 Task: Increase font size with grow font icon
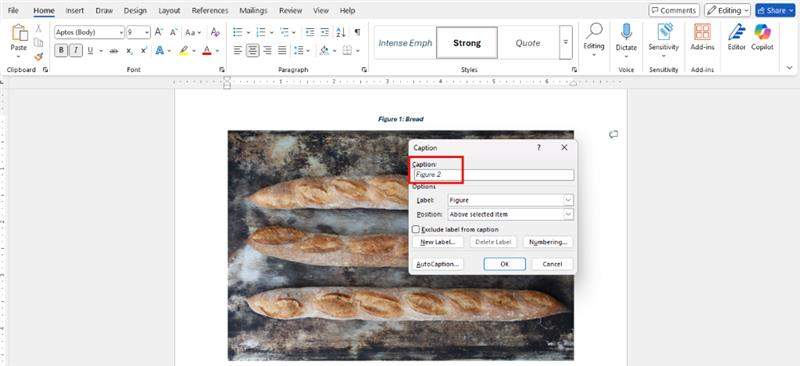click(x=159, y=32)
